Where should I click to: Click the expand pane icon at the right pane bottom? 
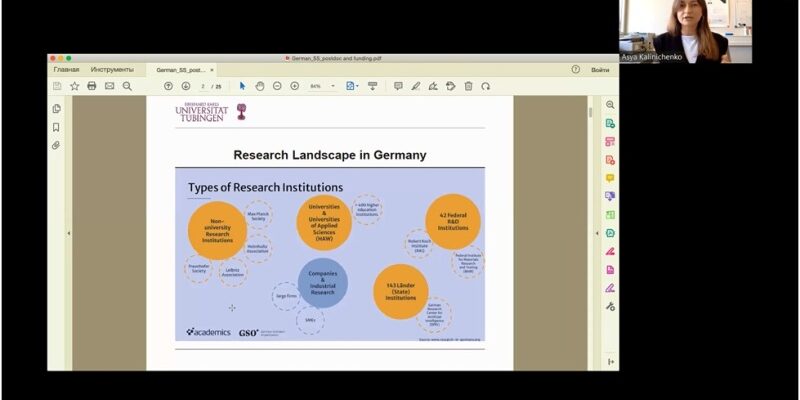click(611, 362)
